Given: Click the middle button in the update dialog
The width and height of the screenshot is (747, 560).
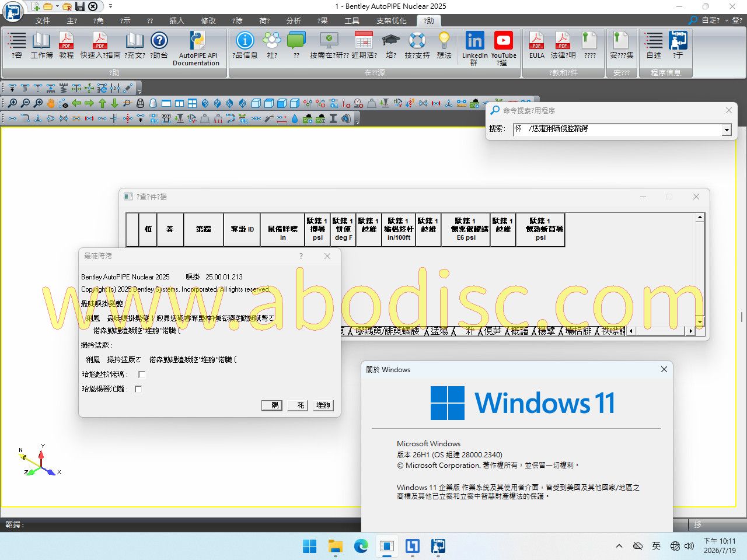Looking at the screenshot, I should (298, 405).
